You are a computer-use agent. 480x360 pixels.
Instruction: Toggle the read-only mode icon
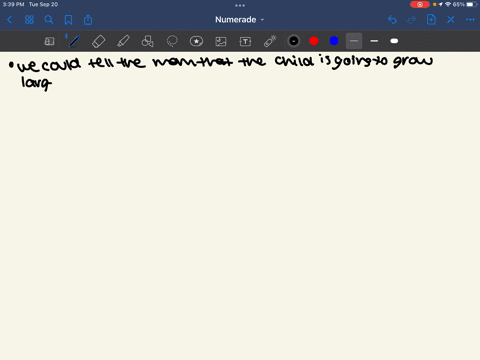point(49,41)
